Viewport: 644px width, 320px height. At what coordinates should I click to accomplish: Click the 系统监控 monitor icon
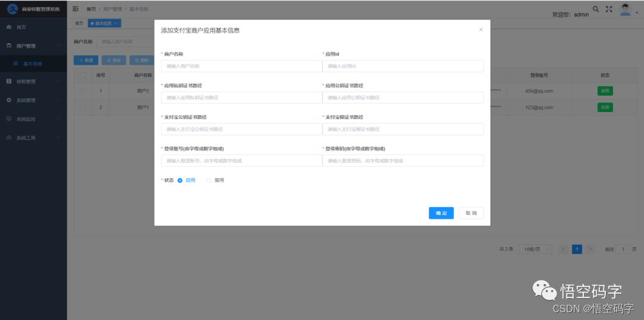(x=9, y=119)
